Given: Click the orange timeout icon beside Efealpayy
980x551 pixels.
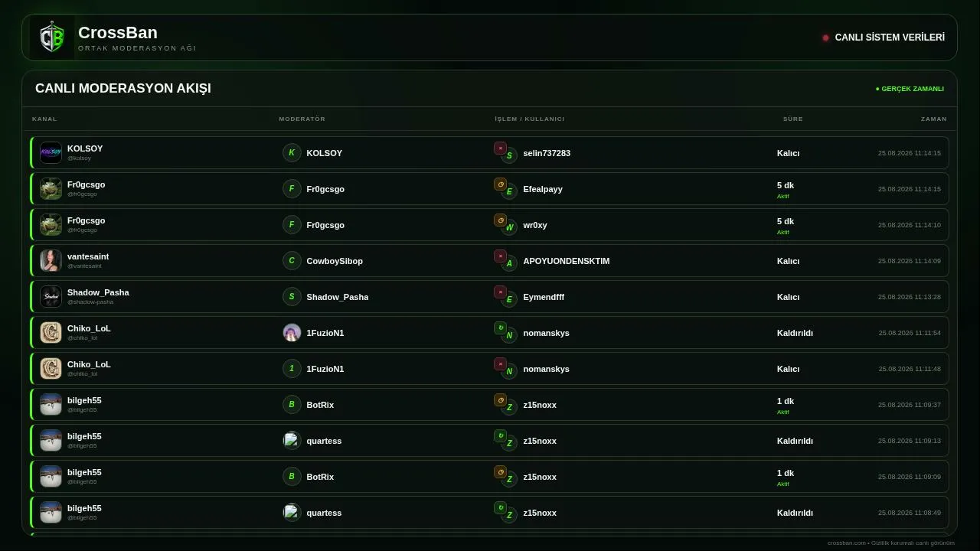Looking at the screenshot, I should 500,184.
